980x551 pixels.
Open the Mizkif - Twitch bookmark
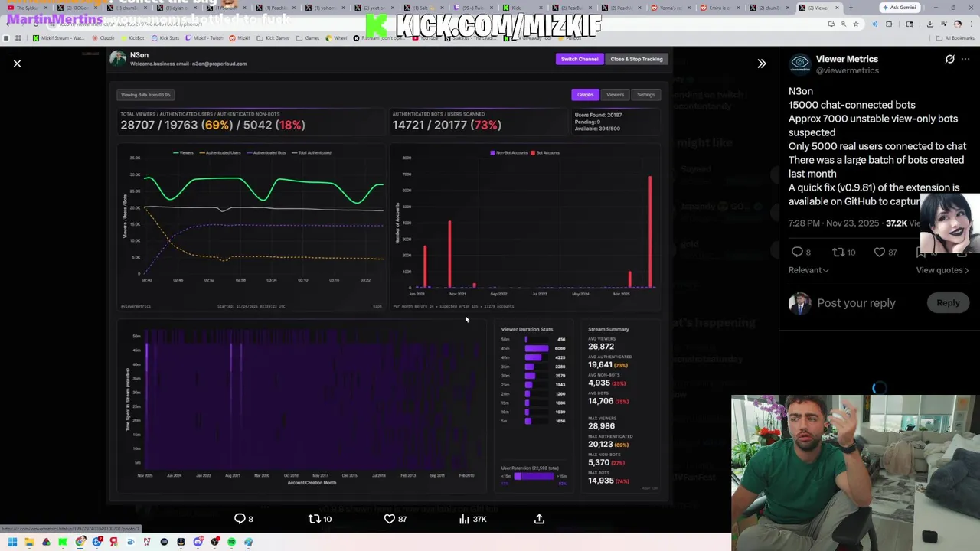click(x=204, y=37)
